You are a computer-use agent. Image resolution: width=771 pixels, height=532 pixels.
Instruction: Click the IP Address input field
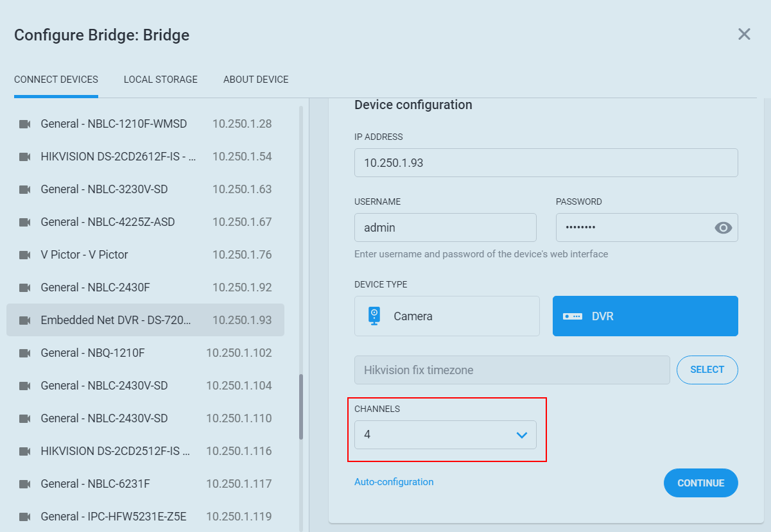[x=546, y=163]
